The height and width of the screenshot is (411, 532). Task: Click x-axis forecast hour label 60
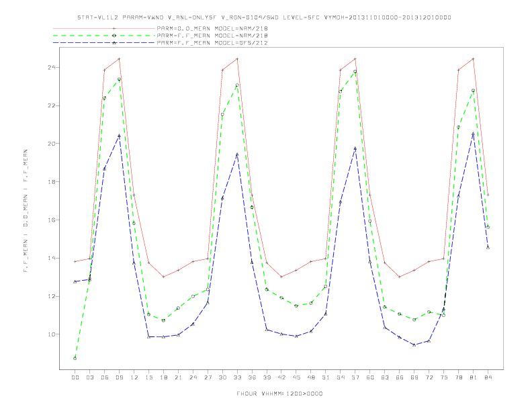point(370,377)
